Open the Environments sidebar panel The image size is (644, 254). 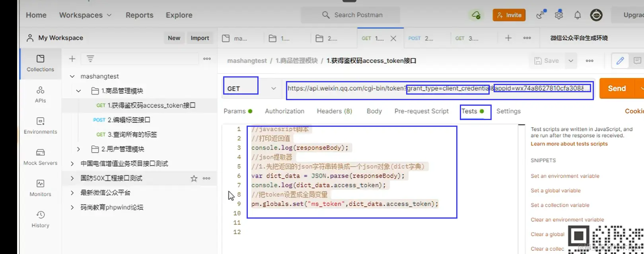click(40, 126)
